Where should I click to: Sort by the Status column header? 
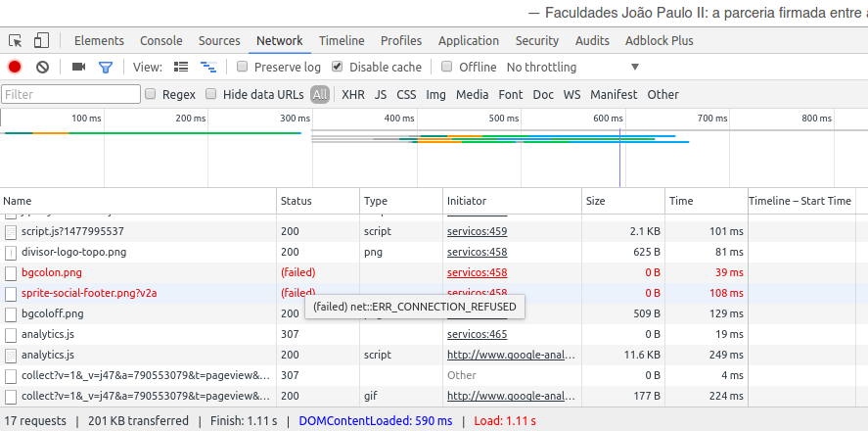click(318, 201)
